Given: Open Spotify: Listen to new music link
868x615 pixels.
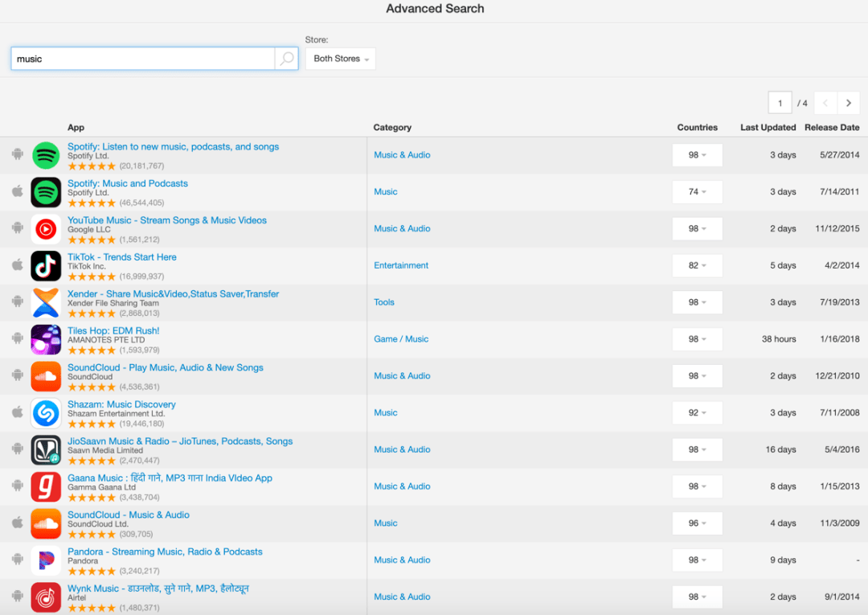Looking at the screenshot, I should 174,146.
